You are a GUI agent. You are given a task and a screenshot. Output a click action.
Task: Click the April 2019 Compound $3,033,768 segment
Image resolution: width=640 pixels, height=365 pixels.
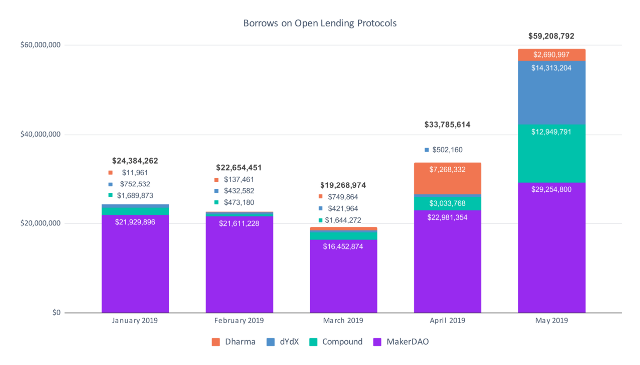point(447,203)
